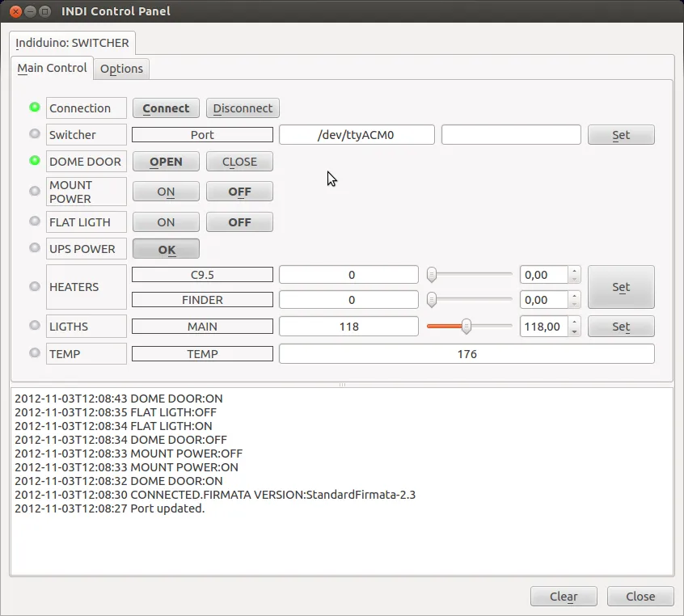Click the UPS POWER status indicator light
This screenshot has height=616, width=684.
pos(35,248)
